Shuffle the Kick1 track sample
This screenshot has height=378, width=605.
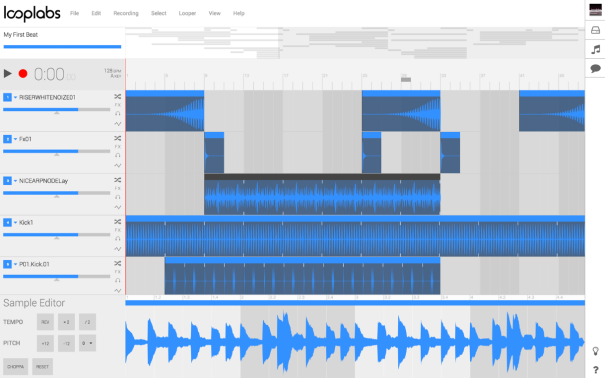118,221
